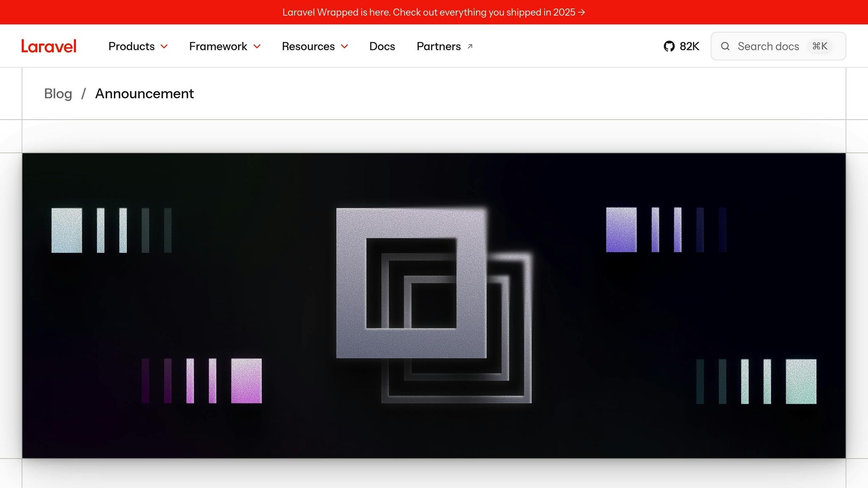Expand the Products menu

pyautogui.click(x=131, y=47)
